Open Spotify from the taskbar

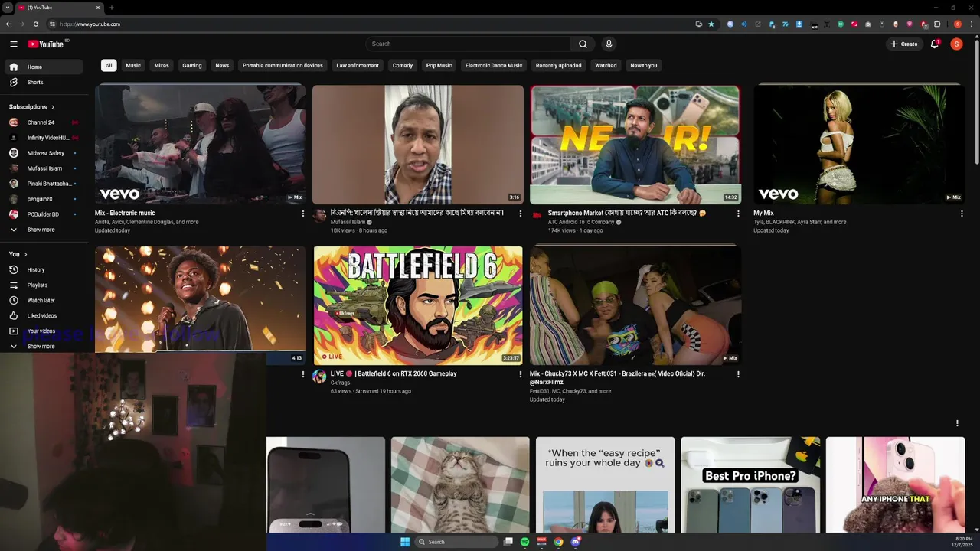(524, 542)
